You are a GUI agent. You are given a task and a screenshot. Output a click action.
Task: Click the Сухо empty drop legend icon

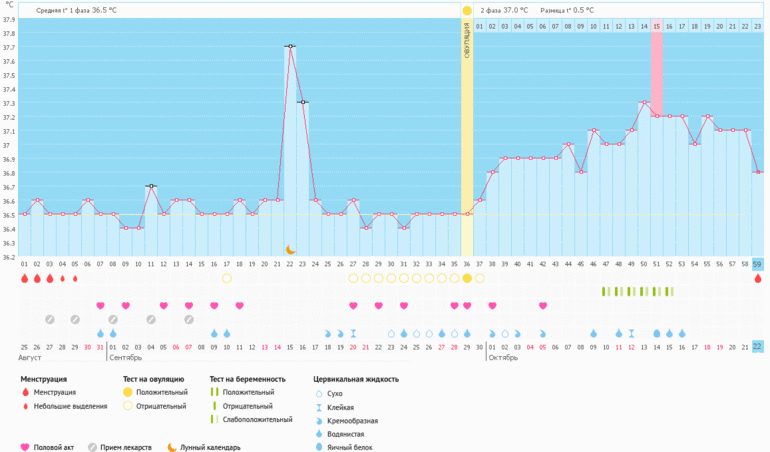pyautogui.click(x=319, y=393)
